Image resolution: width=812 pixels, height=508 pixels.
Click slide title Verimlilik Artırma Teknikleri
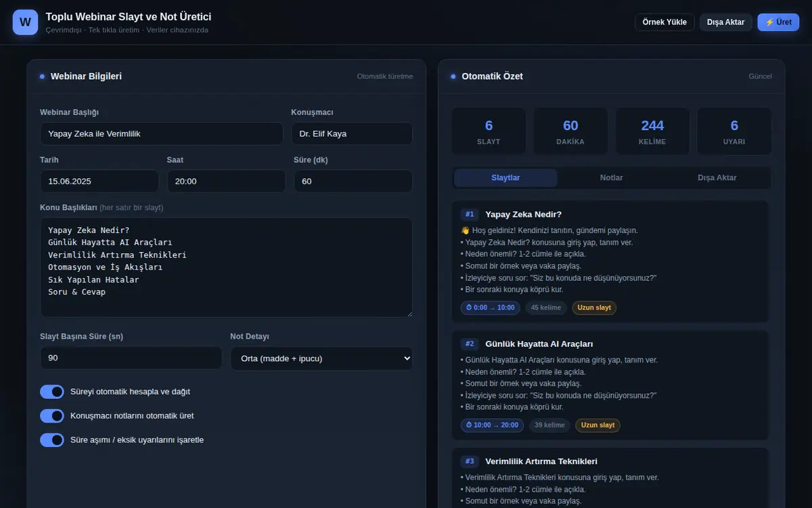coord(541,461)
